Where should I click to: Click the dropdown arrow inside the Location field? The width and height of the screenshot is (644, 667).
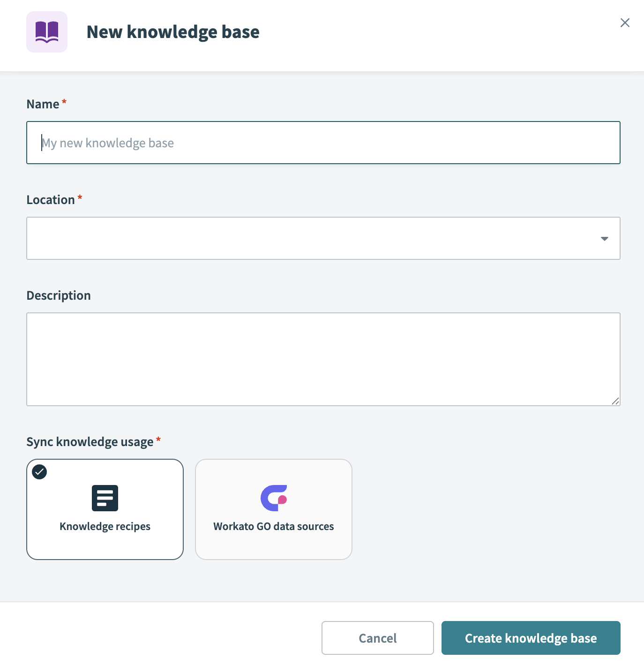(x=605, y=239)
